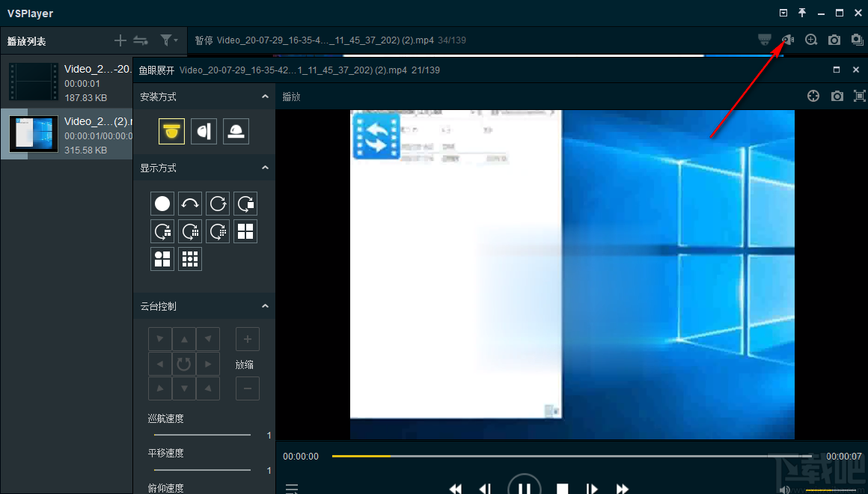Speed up playback with fast forward
Screen dimensions: 868x494
click(623, 489)
